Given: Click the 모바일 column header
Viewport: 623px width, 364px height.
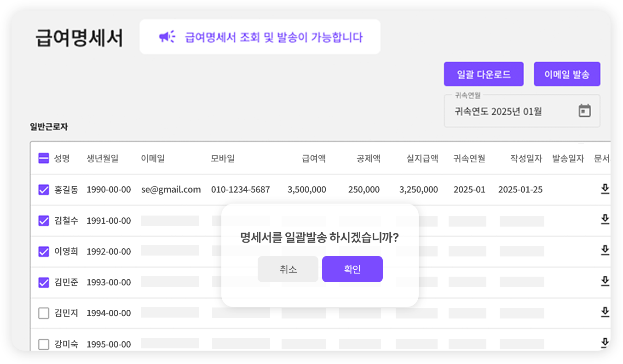Looking at the screenshot, I should pyautogui.click(x=223, y=159).
